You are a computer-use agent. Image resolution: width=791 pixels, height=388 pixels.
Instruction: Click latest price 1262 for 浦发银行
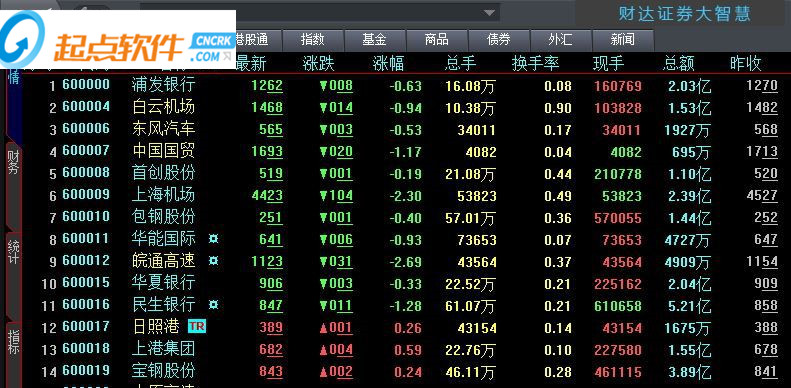pos(267,86)
